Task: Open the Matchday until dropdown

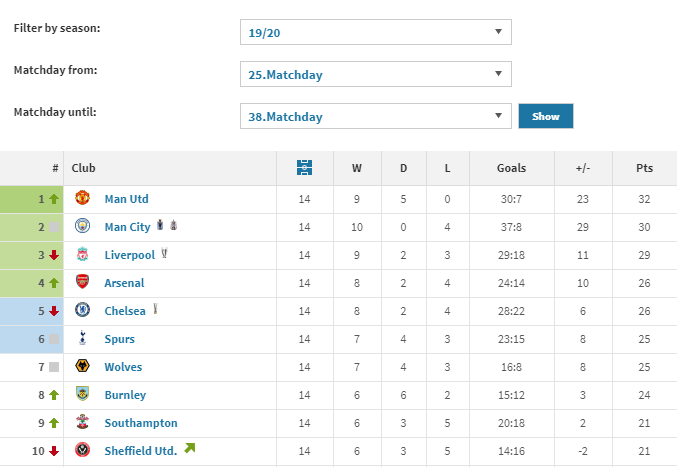Action: pyautogui.click(x=376, y=116)
